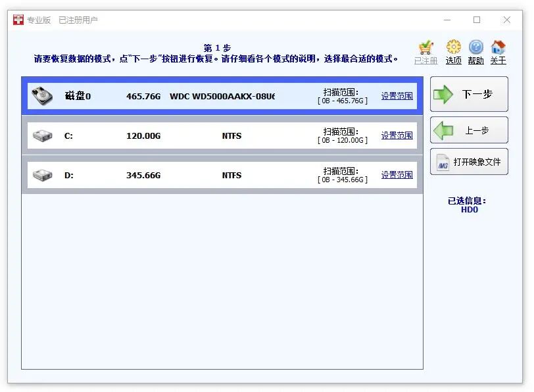The image size is (534, 392).
Task: Click scan range [0B - 345.66G]
Action: point(343,180)
